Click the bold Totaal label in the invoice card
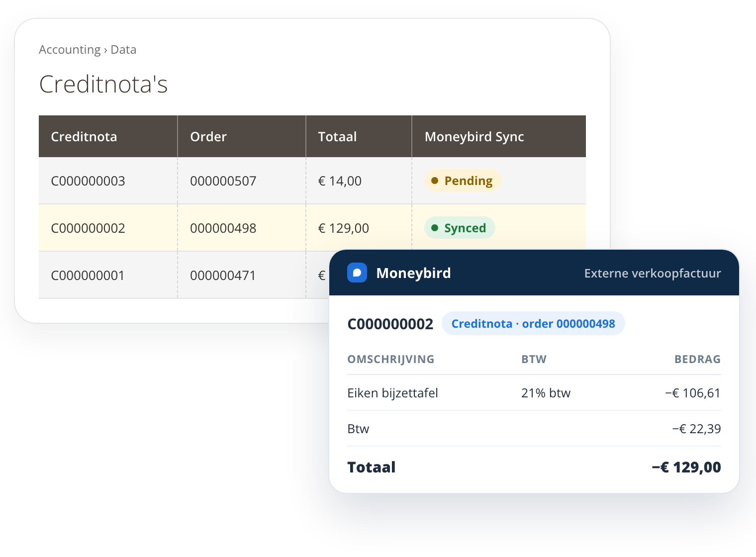 click(372, 467)
